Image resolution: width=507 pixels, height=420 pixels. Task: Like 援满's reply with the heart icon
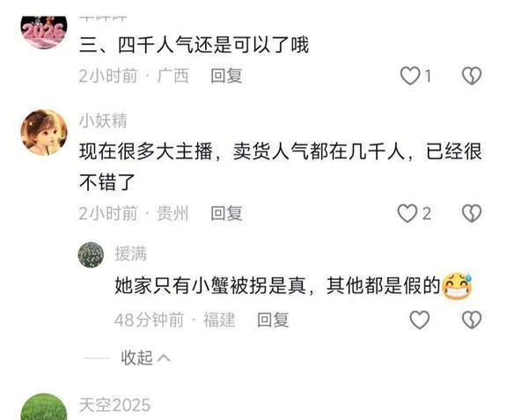(x=419, y=320)
